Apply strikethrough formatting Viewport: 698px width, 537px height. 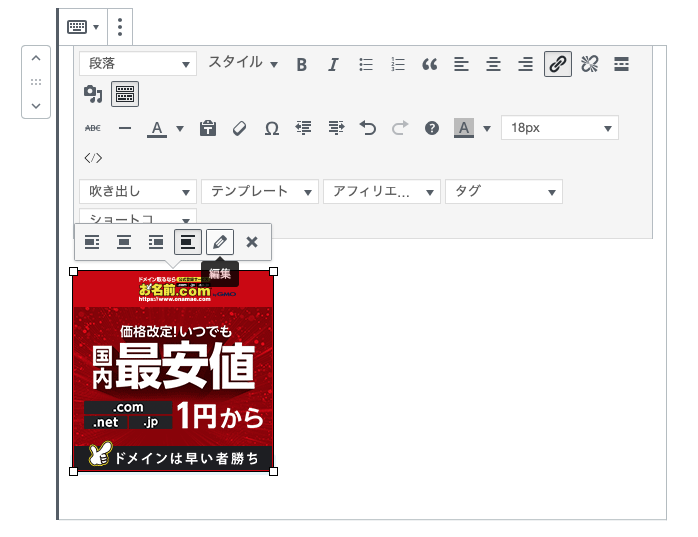pyautogui.click(x=93, y=128)
